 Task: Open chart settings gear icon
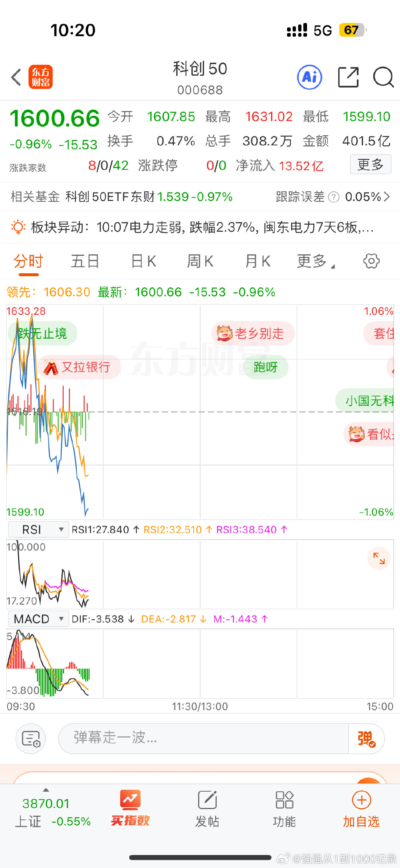[x=371, y=261]
